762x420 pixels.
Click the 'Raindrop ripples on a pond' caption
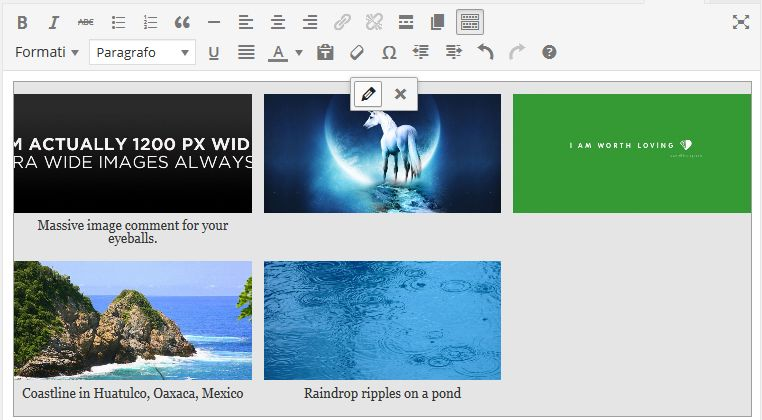[x=382, y=393]
